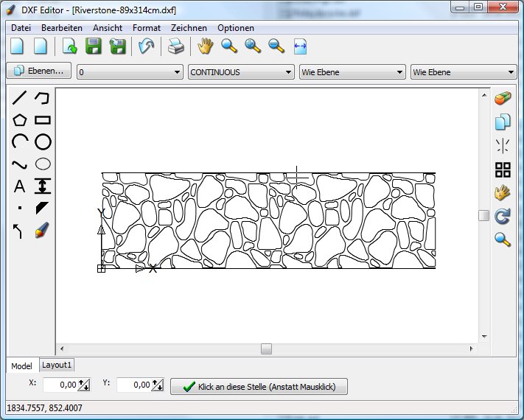
Task: Select the Polygon drawing tool
Action: (x=20, y=120)
